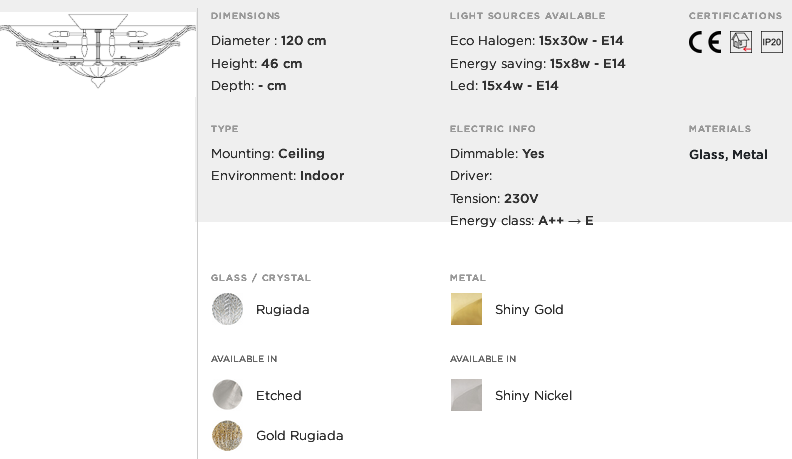Click the Diameter 120 cm dimension text

point(269,40)
